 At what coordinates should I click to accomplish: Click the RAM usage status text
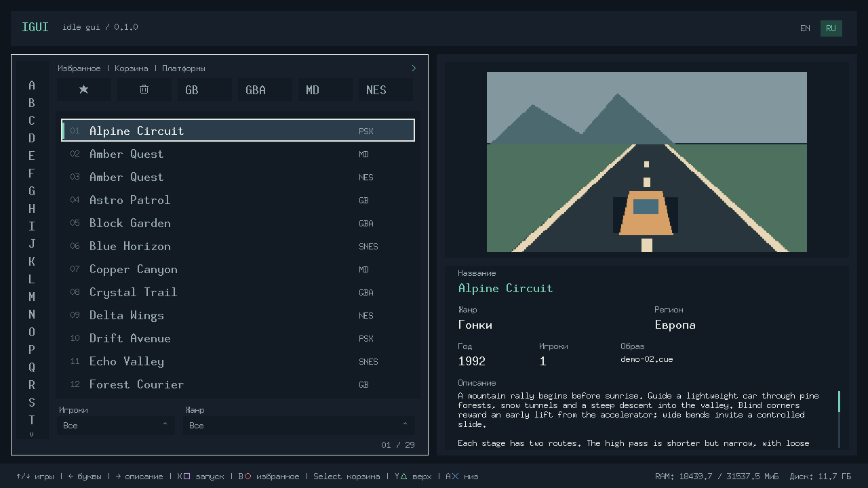717,476
